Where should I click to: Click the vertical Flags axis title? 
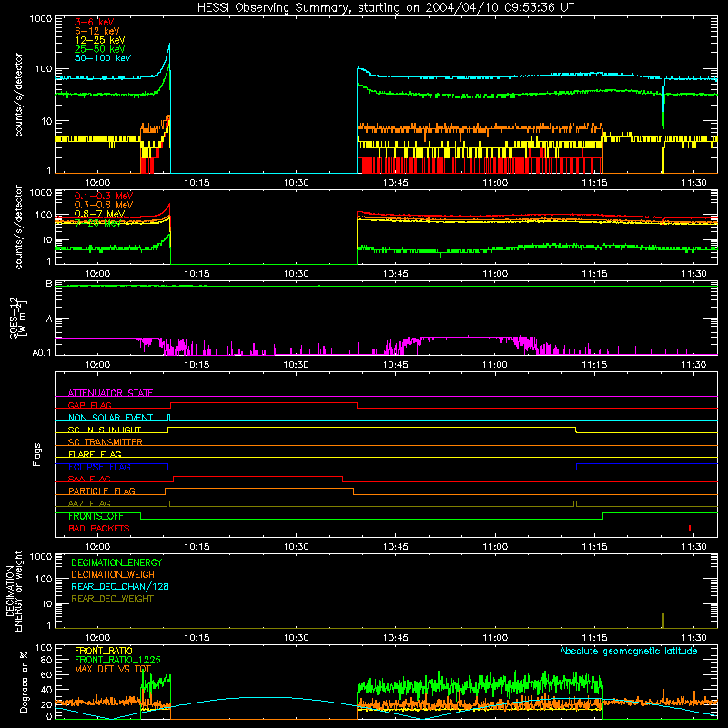coord(37,454)
